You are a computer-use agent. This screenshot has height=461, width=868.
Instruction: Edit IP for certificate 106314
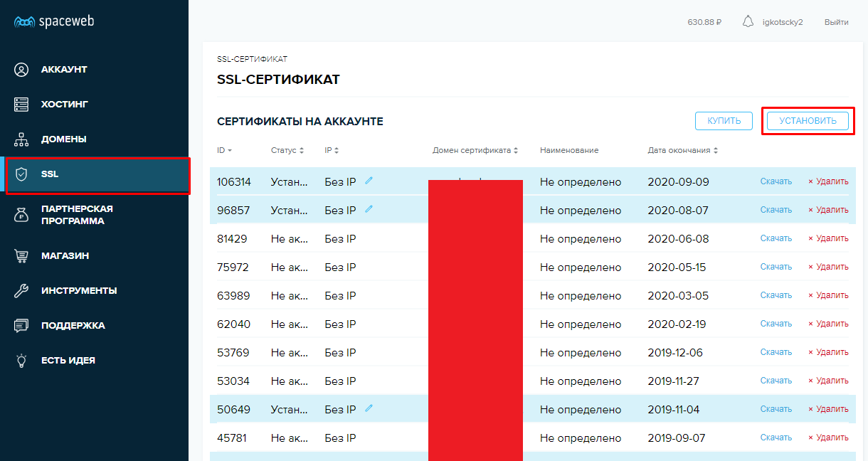coord(369,181)
